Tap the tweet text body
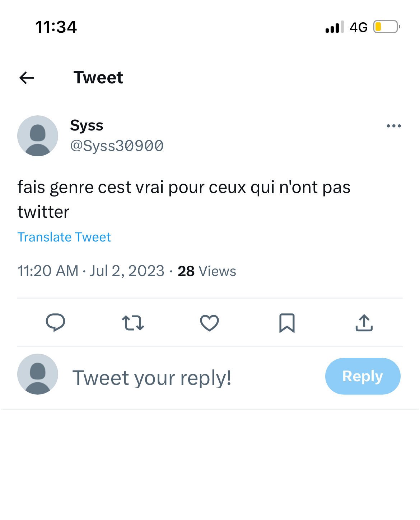The image size is (420, 520). point(184,199)
